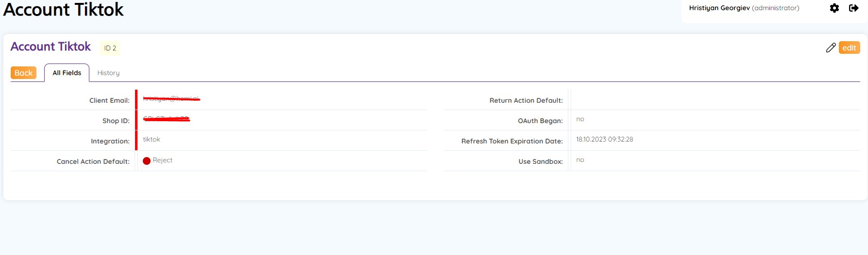Click the pencil edit icon
Viewport: 868px width, 255px height.
pyautogui.click(x=831, y=48)
